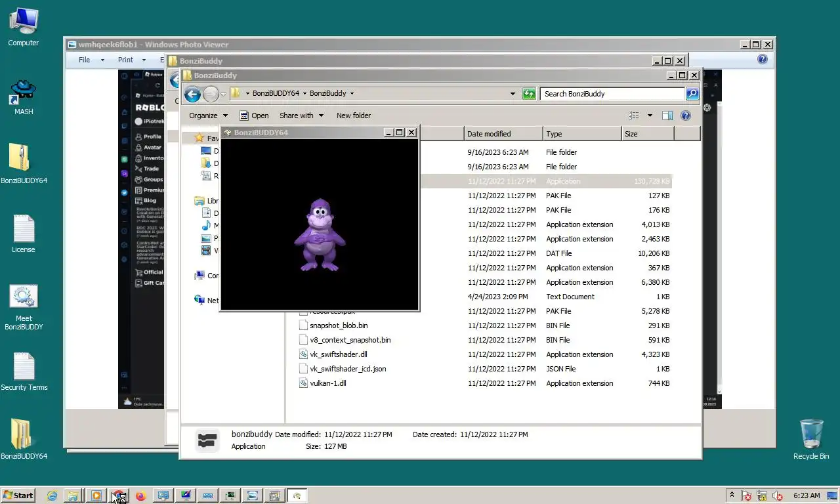Click the Bonzi purple gorilla character
Screen dimensions: 840x504
point(319,235)
